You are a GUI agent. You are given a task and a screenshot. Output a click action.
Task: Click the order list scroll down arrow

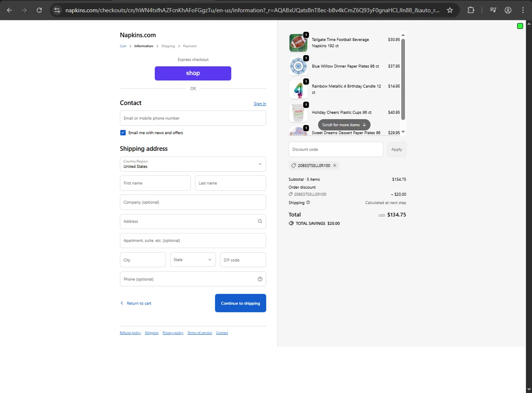[403, 132]
